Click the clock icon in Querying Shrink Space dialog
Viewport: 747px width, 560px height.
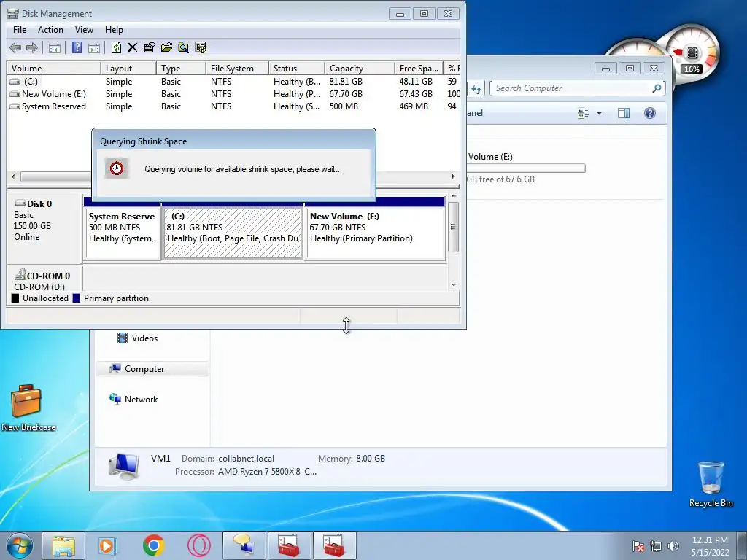[x=117, y=168]
